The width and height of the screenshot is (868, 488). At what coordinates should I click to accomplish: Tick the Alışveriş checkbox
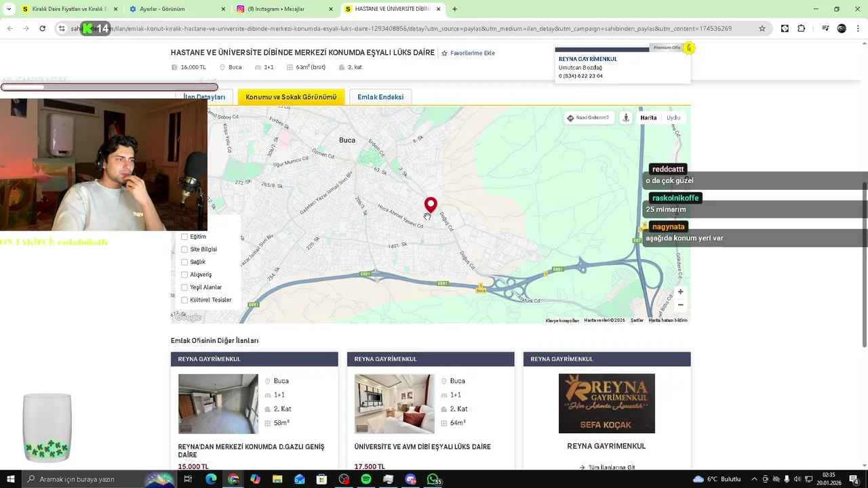click(x=184, y=274)
